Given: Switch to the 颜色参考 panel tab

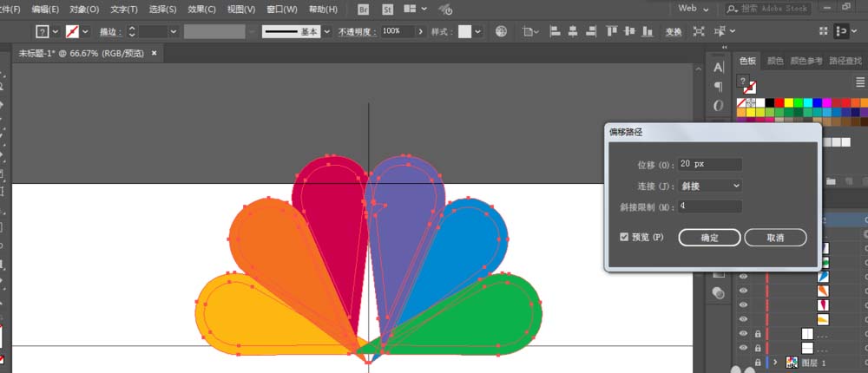Looking at the screenshot, I should (x=806, y=61).
